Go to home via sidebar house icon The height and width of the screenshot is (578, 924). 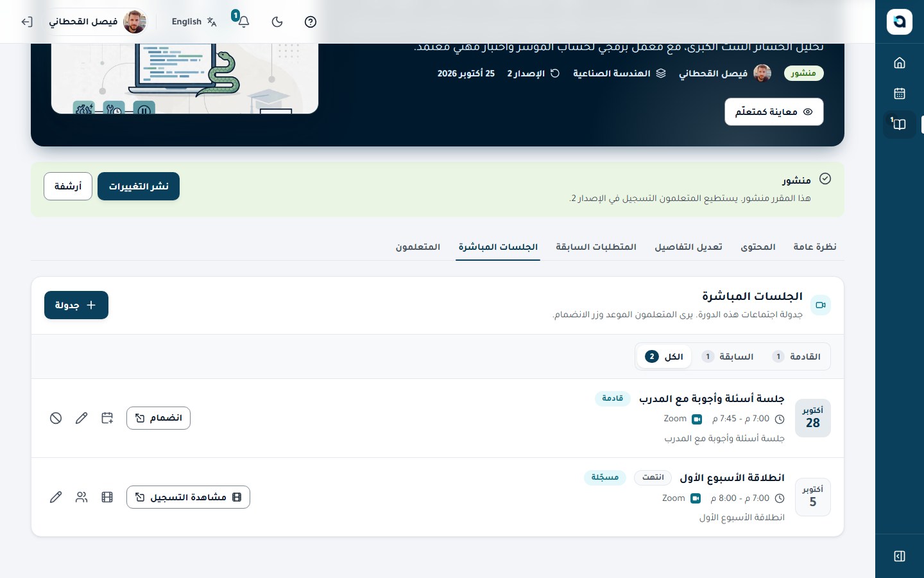tap(900, 62)
